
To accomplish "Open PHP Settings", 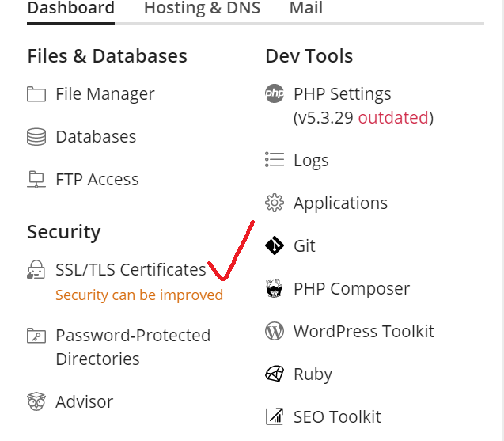I will (x=343, y=94).
